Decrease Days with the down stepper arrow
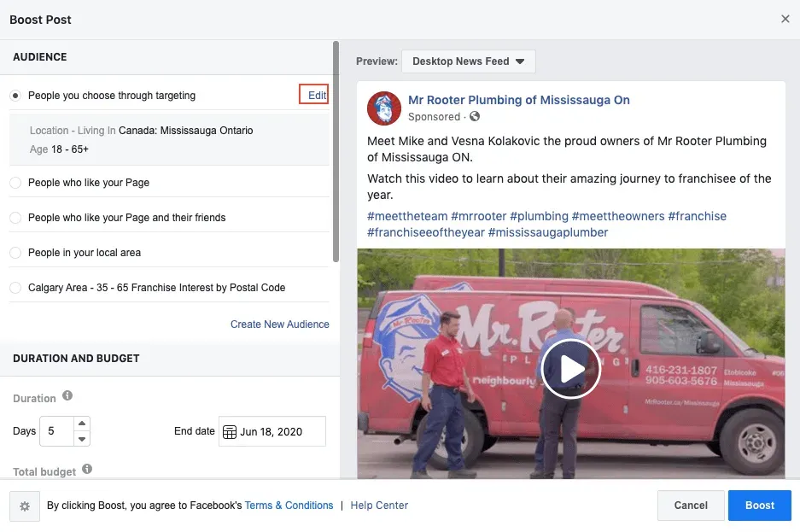800x532 pixels. pos(81,437)
